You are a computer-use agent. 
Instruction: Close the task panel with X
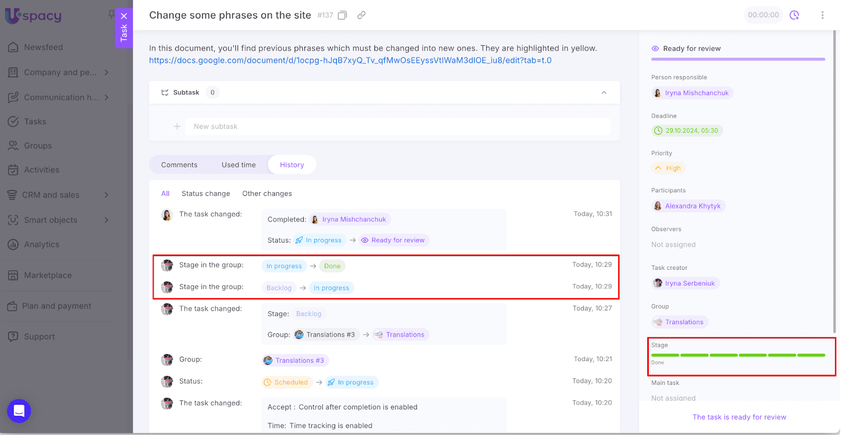(x=124, y=16)
